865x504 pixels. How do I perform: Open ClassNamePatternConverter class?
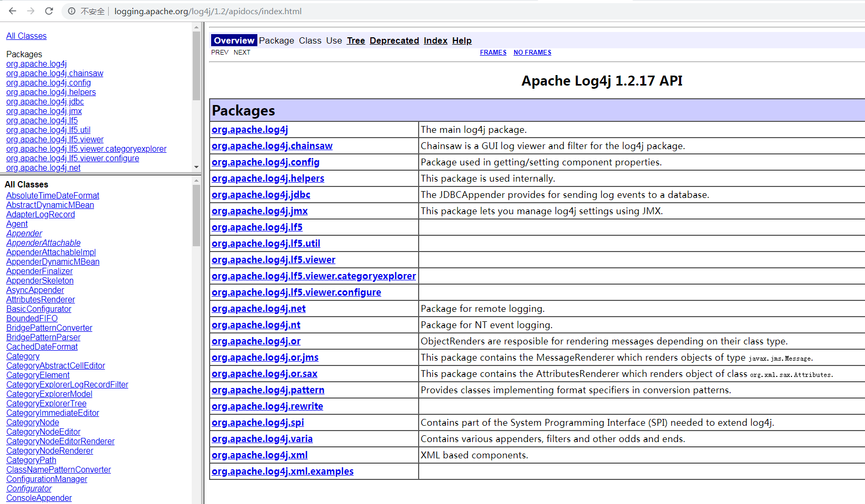click(x=58, y=470)
